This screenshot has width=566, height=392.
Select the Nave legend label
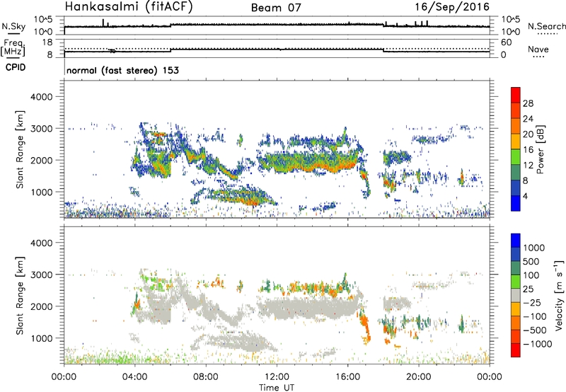[538, 49]
